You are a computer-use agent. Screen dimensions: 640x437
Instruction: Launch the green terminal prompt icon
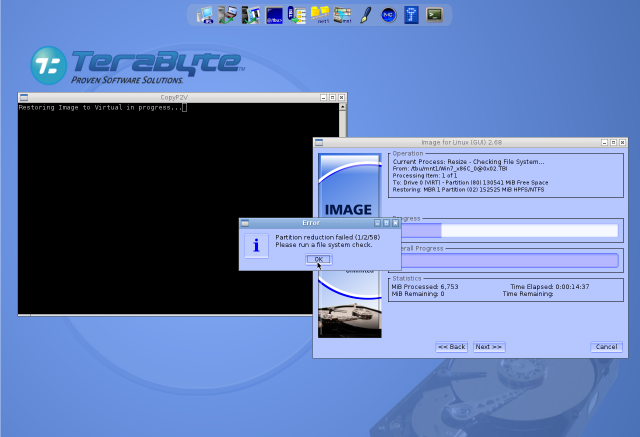[x=434, y=15]
